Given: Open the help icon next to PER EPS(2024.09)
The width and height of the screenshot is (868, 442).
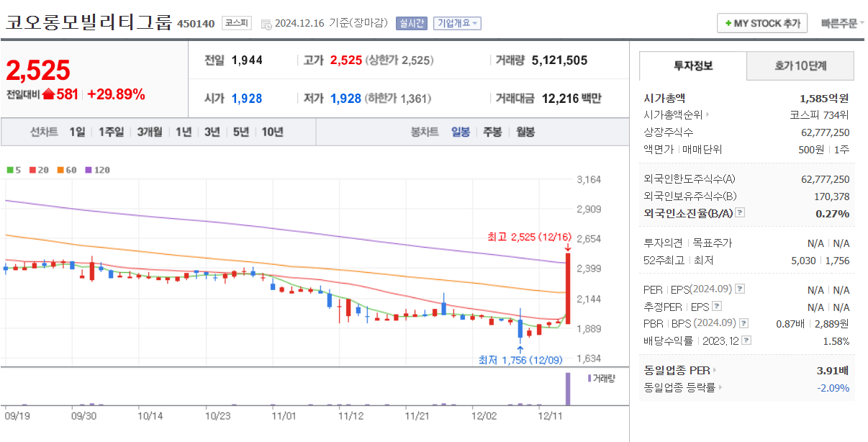Looking at the screenshot, I should 740,289.
